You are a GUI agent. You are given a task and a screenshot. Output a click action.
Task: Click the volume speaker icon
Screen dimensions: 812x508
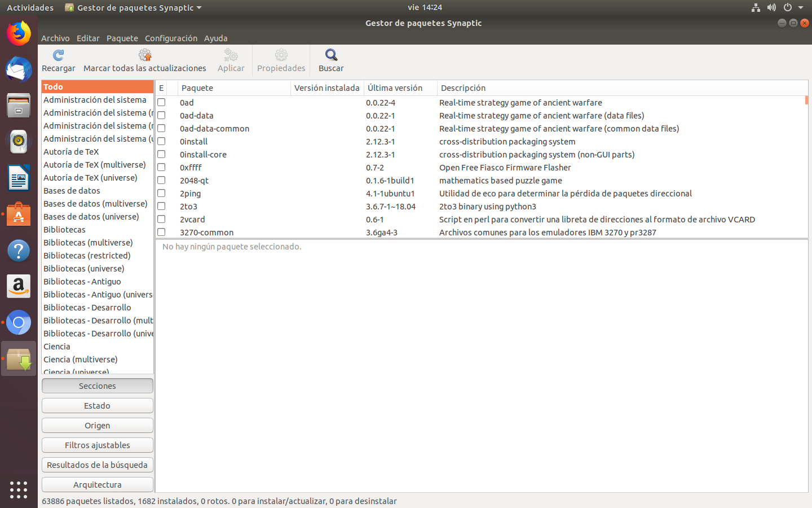pyautogui.click(x=771, y=7)
